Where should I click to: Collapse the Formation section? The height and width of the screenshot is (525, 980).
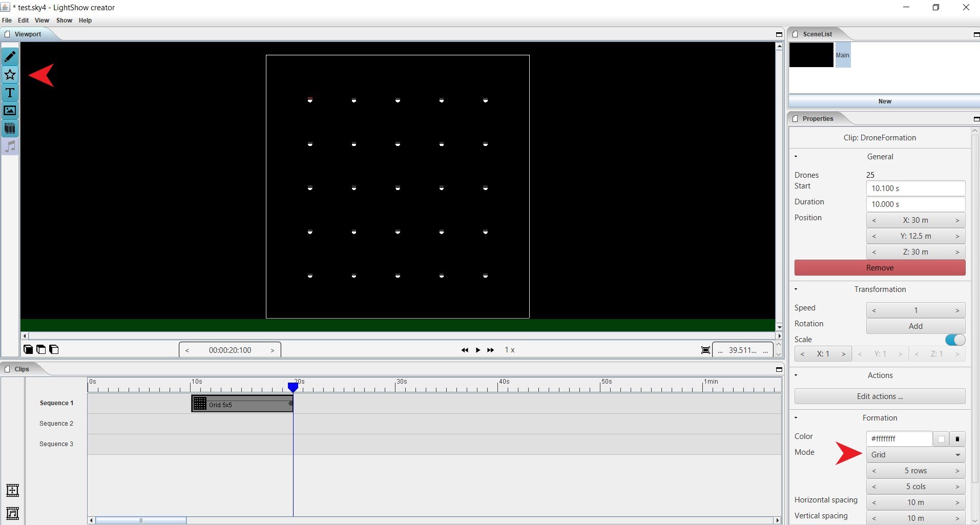pos(796,418)
